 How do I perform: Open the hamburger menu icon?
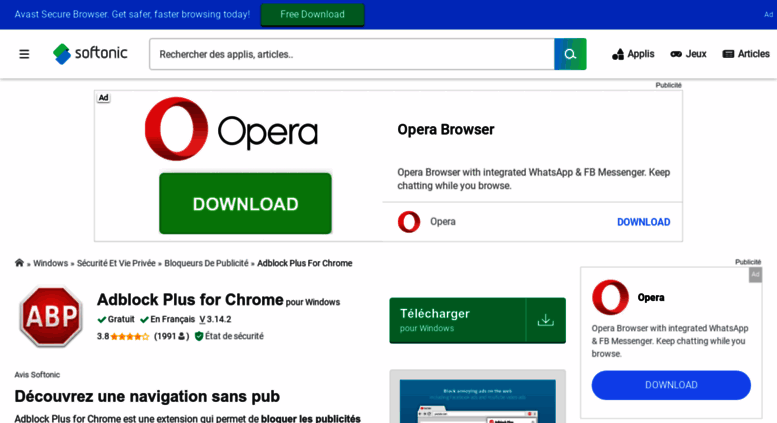[24, 54]
